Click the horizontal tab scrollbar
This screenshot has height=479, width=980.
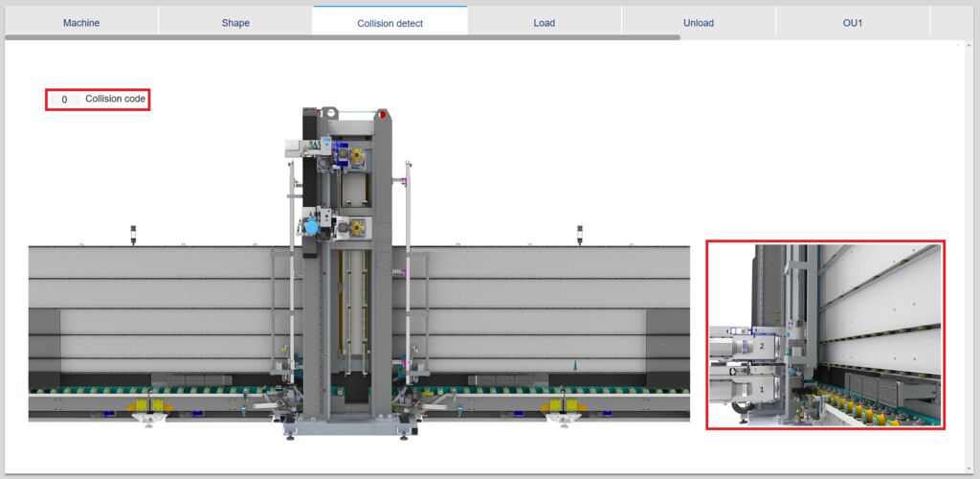343,37
